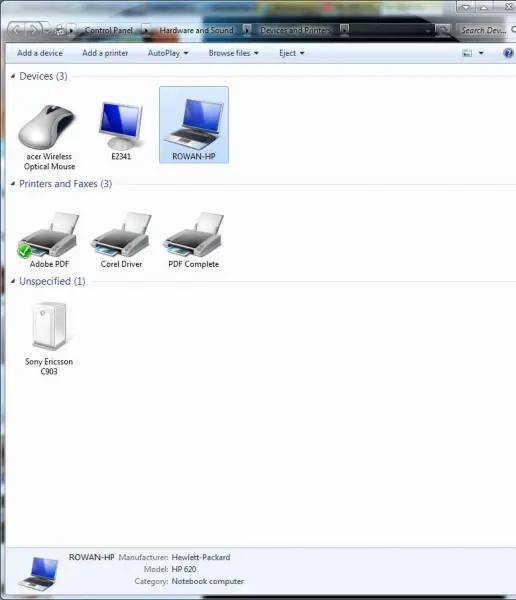This screenshot has width=516, height=600.
Task: Go to Hardware and Sound breadcrumb
Action: click(x=196, y=30)
